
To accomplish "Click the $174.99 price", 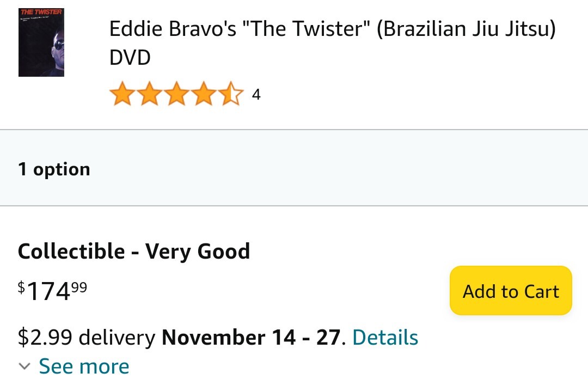I will (52, 291).
